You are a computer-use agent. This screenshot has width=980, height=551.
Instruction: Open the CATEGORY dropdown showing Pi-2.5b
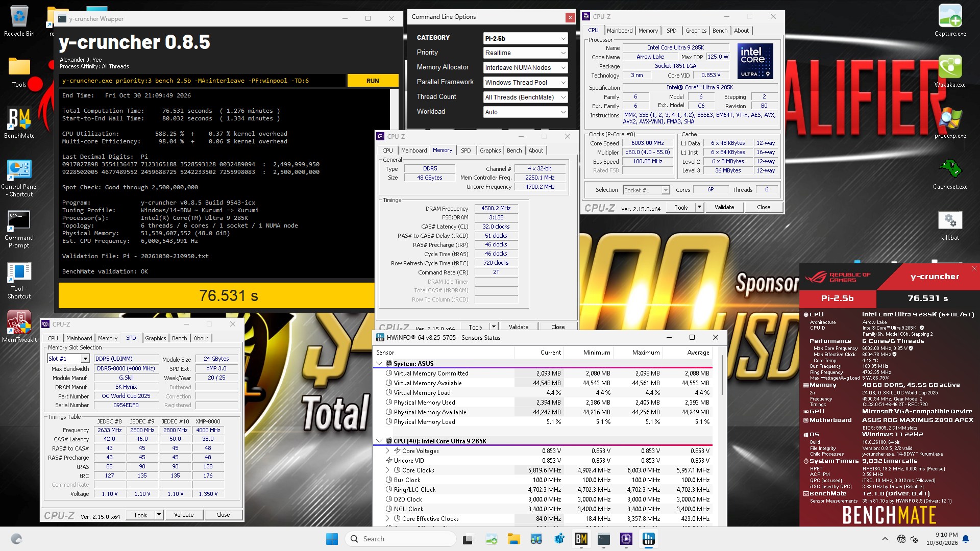coord(525,38)
